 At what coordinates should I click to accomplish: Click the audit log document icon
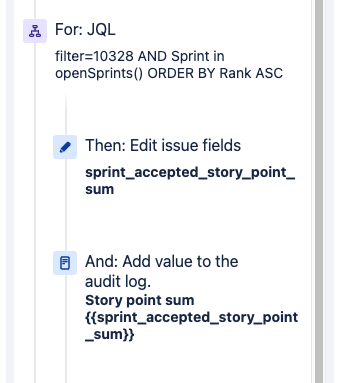tap(65, 263)
